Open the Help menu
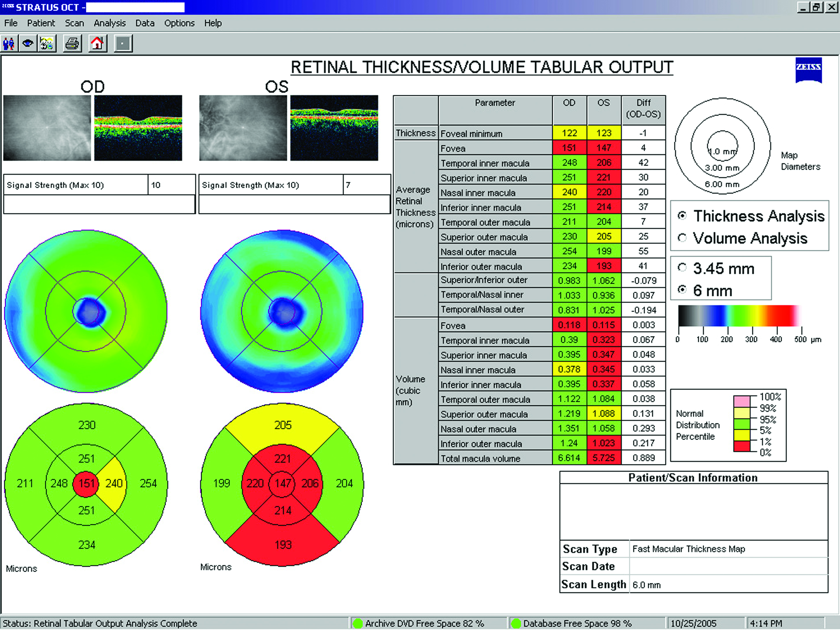This screenshot has width=840, height=630. click(x=213, y=23)
